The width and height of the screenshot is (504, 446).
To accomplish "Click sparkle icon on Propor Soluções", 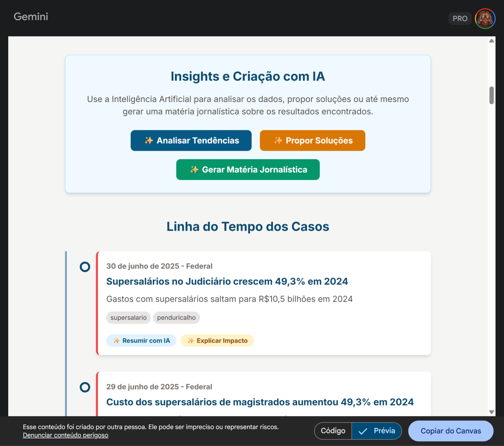I will (x=278, y=141).
